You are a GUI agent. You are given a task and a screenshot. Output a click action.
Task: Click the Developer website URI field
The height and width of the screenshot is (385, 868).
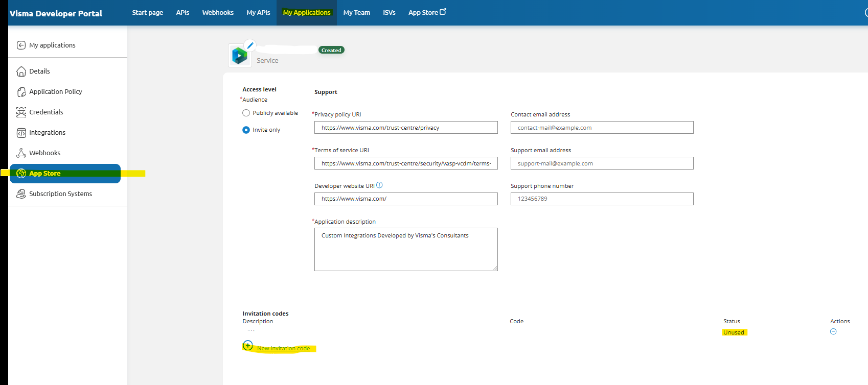pyautogui.click(x=406, y=199)
